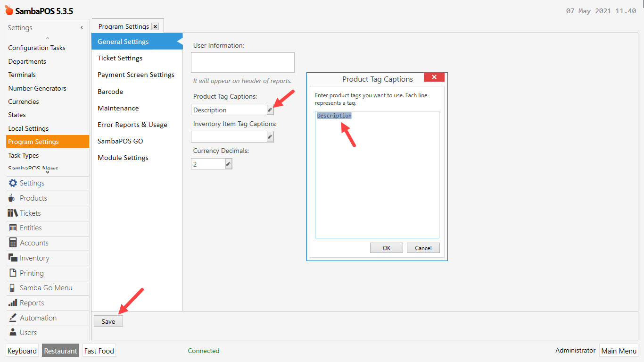Image resolution: width=644 pixels, height=362 pixels.
Task: Open the Currency Decimals editor pencil
Action: pyautogui.click(x=228, y=163)
